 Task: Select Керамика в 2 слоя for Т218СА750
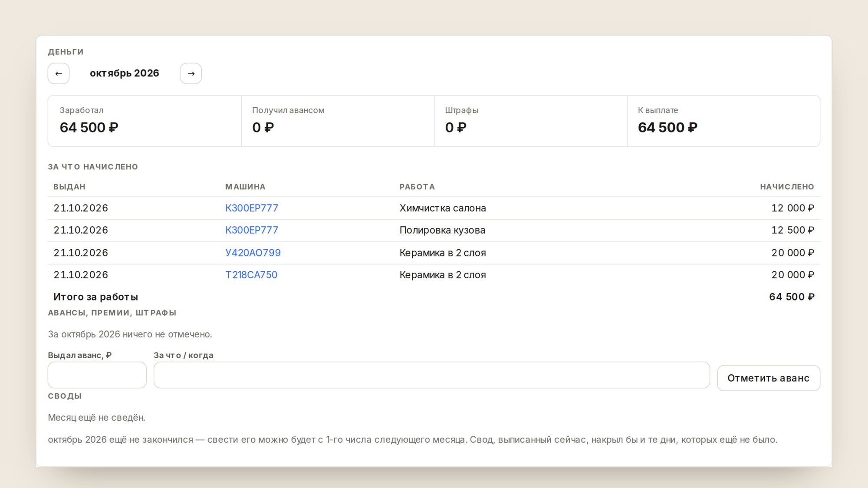[443, 275]
